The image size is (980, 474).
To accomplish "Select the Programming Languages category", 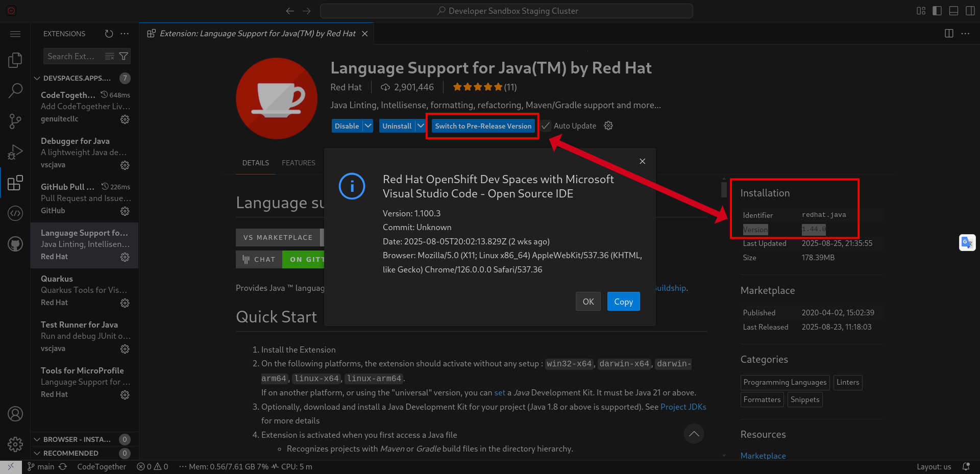I will click(x=785, y=382).
